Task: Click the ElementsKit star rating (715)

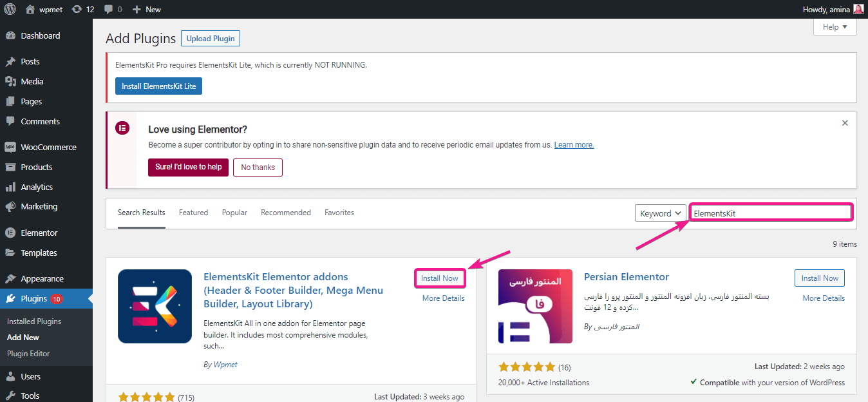Action: pos(147,397)
